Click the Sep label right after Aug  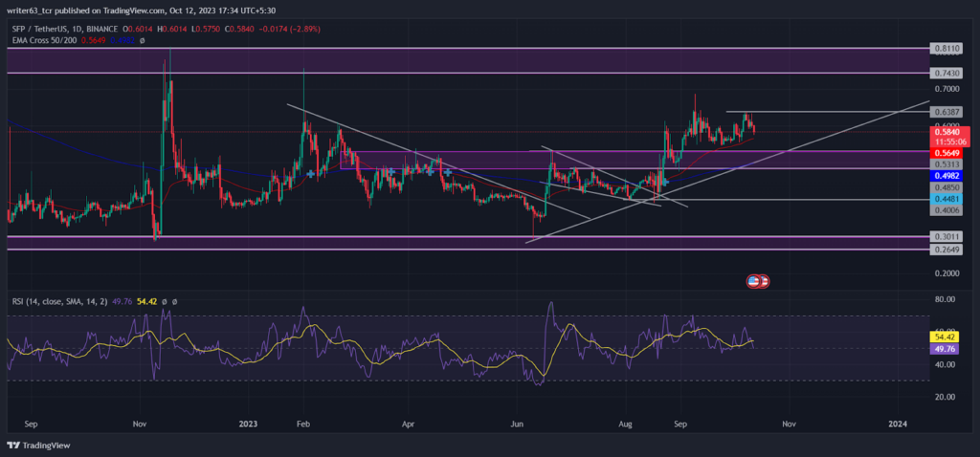click(680, 424)
